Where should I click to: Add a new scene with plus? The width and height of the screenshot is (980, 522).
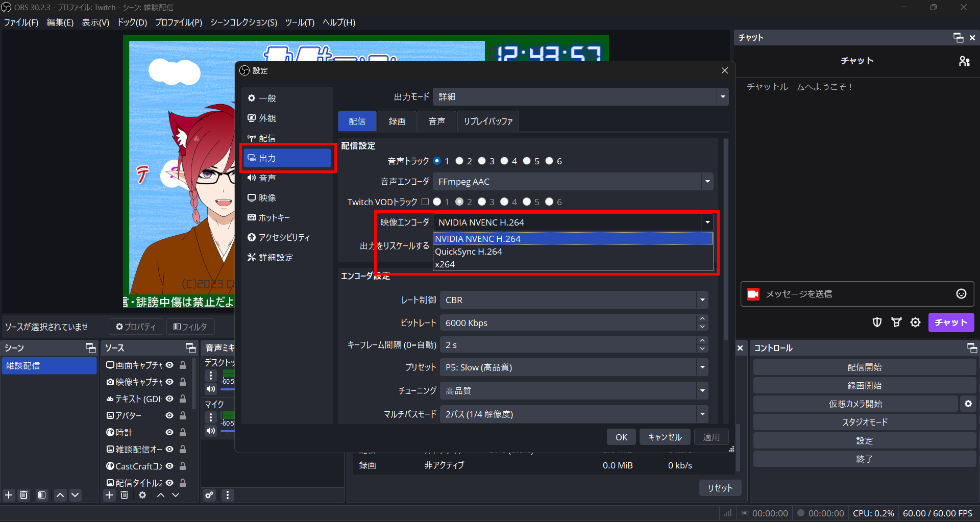(x=9, y=494)
